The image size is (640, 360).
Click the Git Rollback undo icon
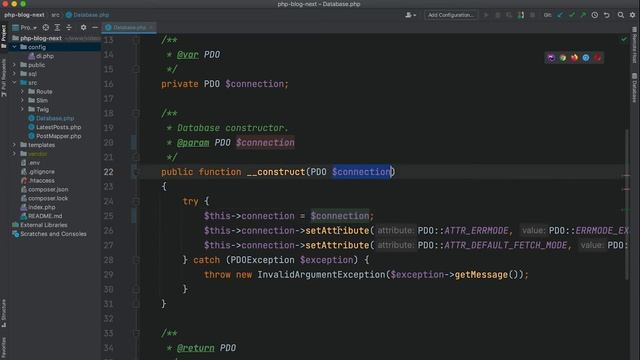[607, 15]
